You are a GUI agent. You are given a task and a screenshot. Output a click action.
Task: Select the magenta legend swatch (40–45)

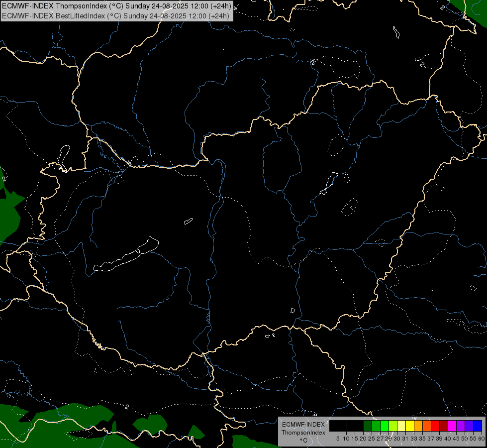452,426
